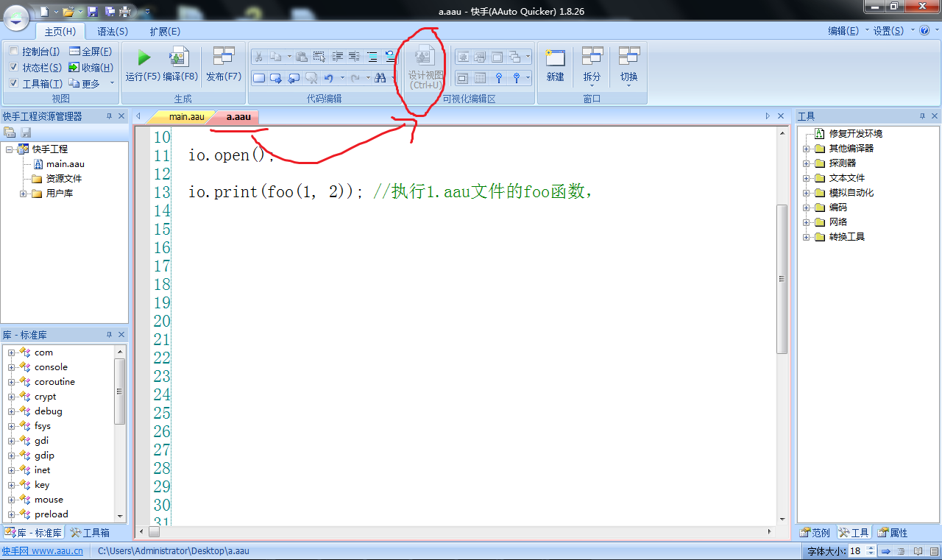Increase font size with stepper up arrow
This screenshot has width=942, height=560.
click(x=871, y=548)
